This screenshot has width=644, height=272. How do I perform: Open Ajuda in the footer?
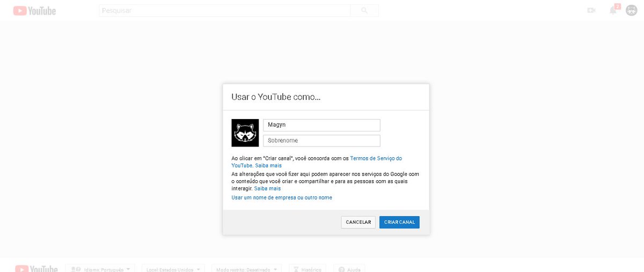coord(349,269)
